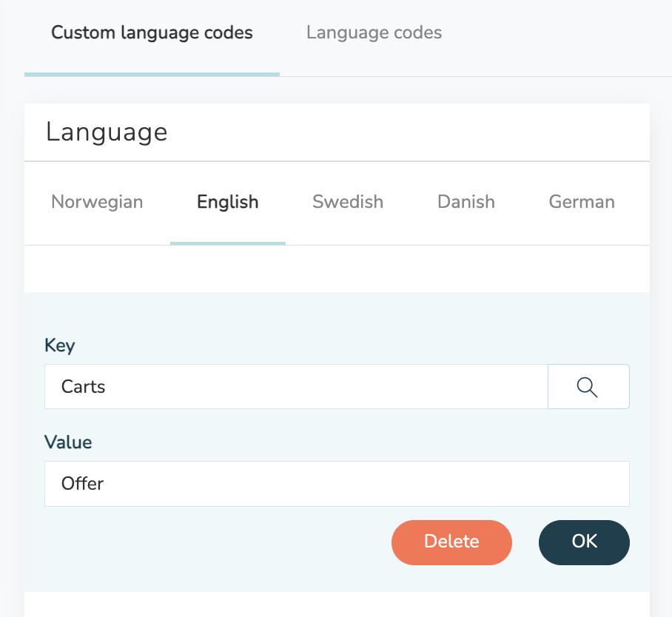
Task: Click the magnifier search icon beside Key
Action: tap(588, 387)
